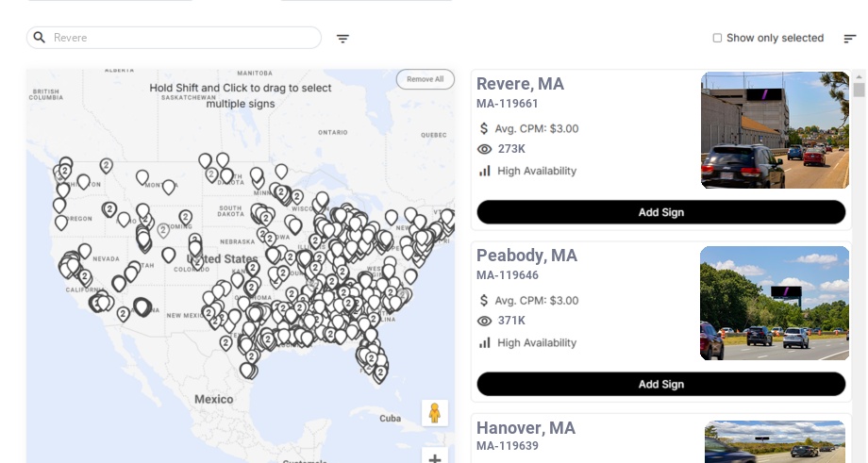Select map pin near Nevada label

tap(85, 250)
